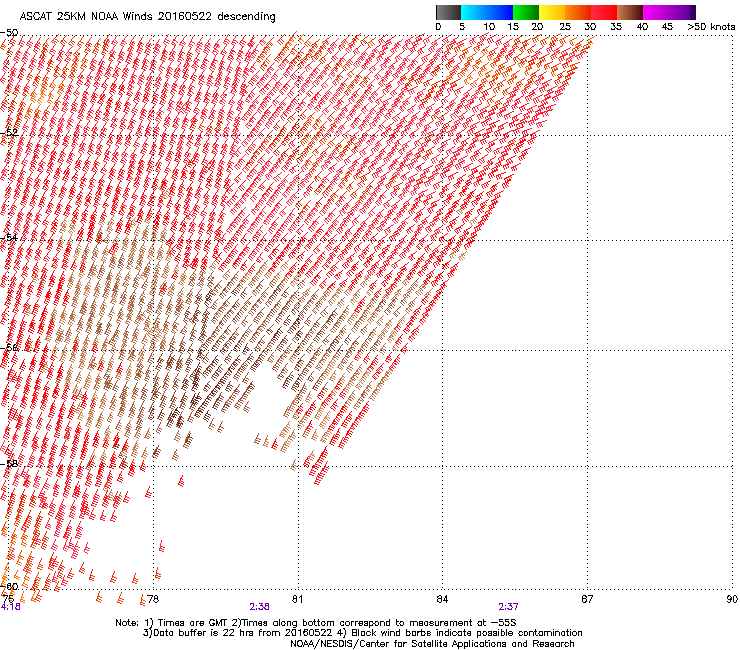The image size is (740, 650).
Task: Click the purple time stamp '4:18'
Action: click(10, 607)
